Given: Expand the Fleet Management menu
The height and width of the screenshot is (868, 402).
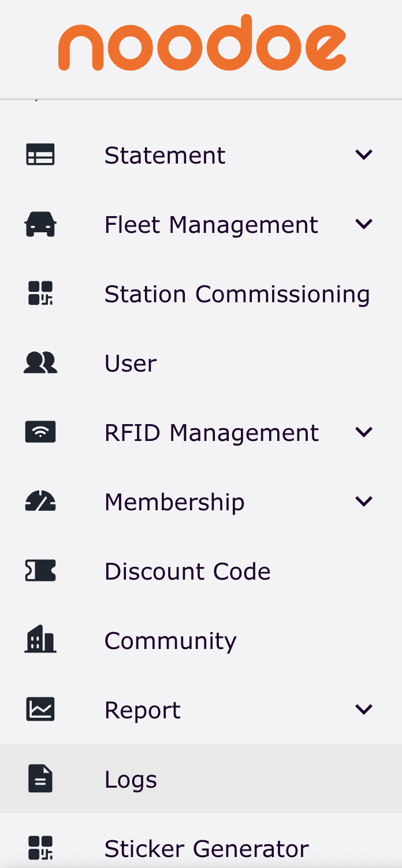Looking at the screenshot, I should click(x=364, y=224).
